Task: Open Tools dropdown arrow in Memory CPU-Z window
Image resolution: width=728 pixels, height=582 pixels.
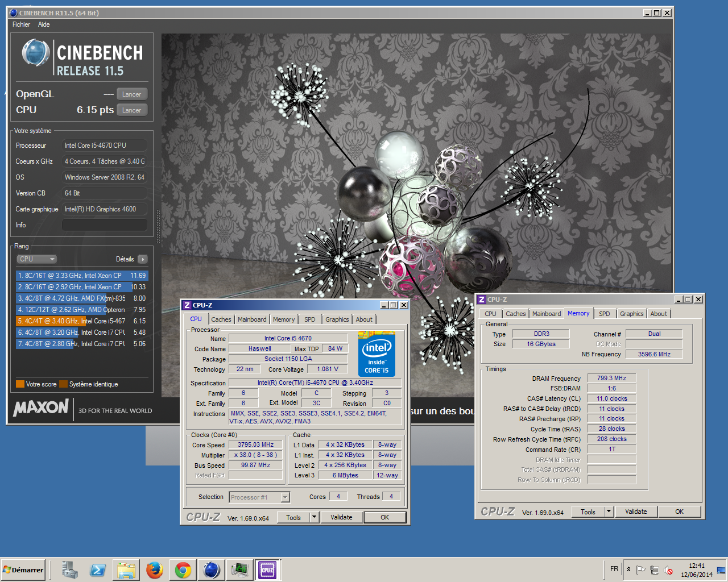Action: [609, 512]
